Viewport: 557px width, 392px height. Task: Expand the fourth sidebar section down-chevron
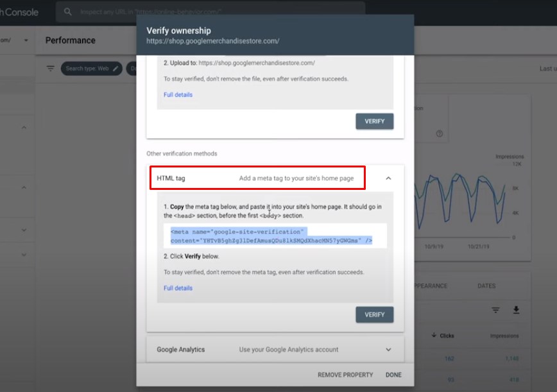pyautogui.click(x=24, y=255)
